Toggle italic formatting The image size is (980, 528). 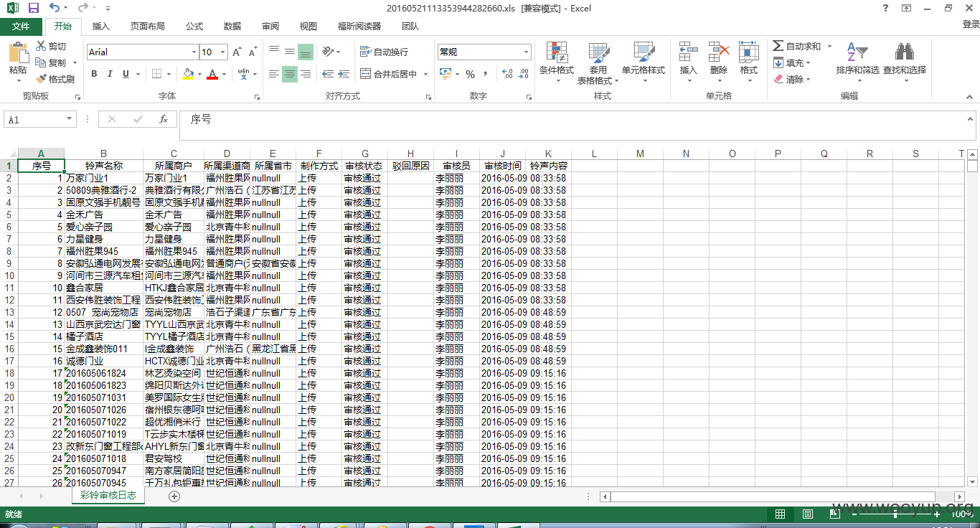[110, 74]
